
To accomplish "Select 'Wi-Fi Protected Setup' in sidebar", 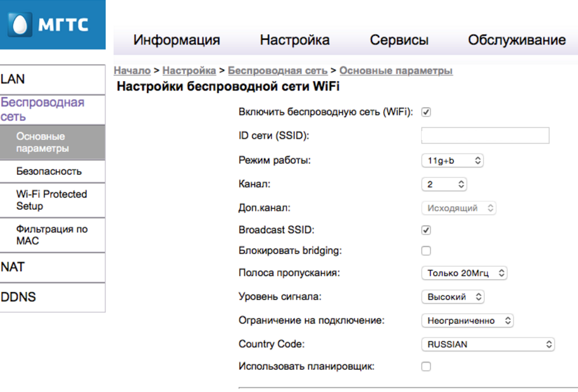I will tap(51, 200).
